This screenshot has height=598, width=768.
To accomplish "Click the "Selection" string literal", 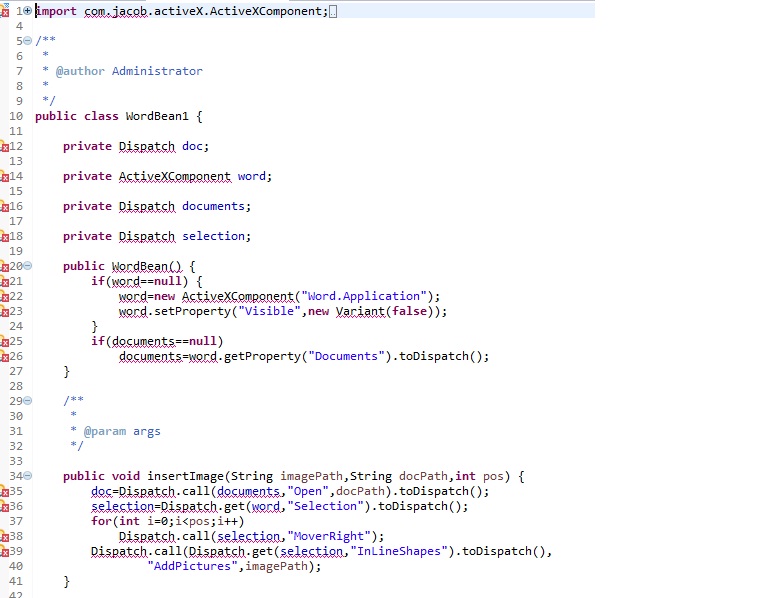I will click(x=325, y=506).
